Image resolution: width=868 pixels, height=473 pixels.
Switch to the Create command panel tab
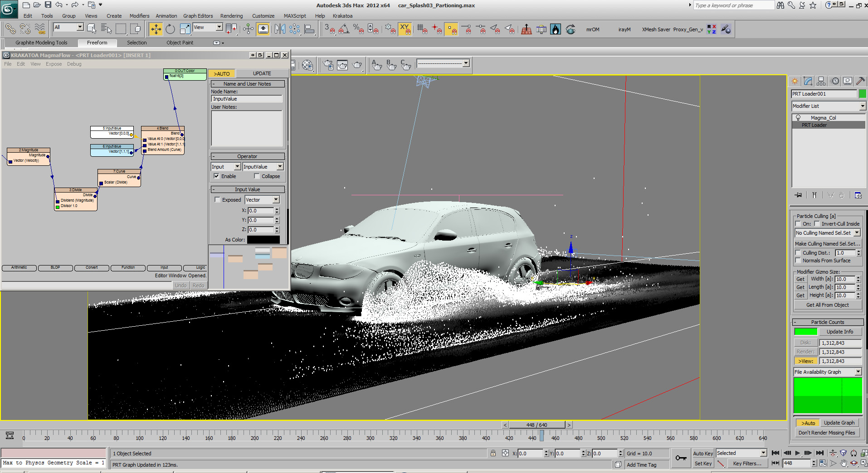(795, 81)
